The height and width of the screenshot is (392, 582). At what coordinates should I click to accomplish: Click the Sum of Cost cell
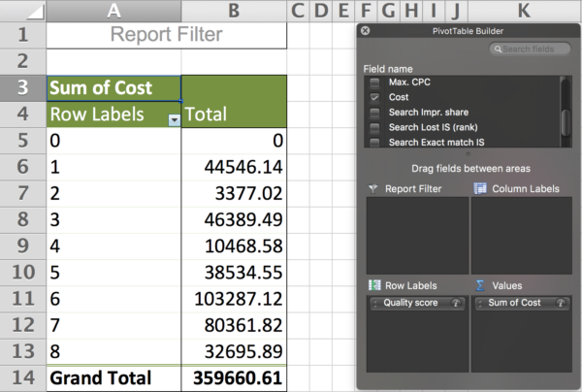coord(113,88)
